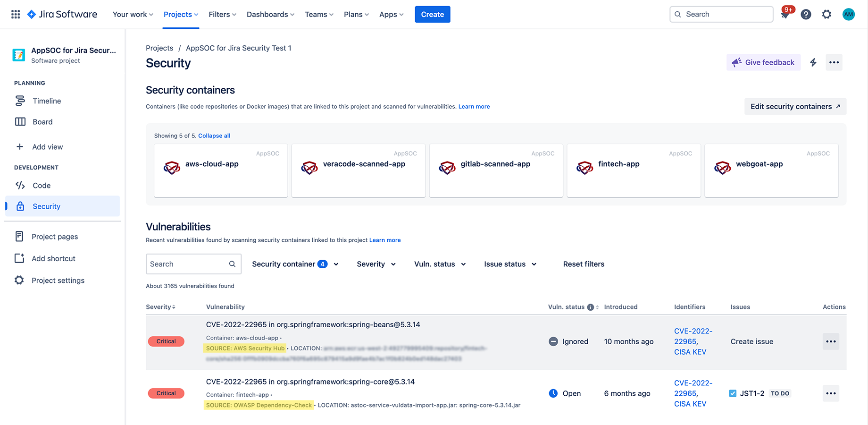Open the page more actions ellipsis
The height and width of the screenshot is (425, 868).
[x=834, y=62]
